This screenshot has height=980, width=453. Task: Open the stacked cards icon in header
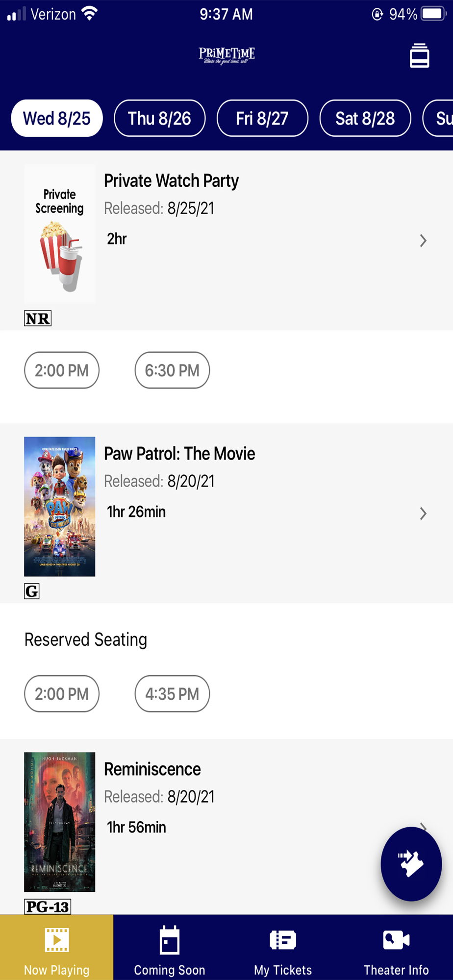pyautogui.click(x=419, y=56)
